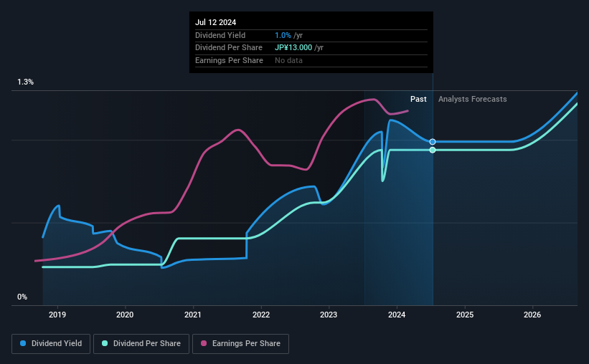Click the Analysts Forecasts label
This screenshot has height=364, width=589.
(473, 99)
